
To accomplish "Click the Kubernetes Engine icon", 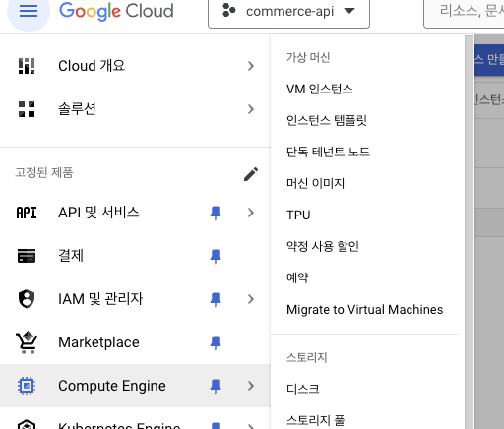I will 27,424.
